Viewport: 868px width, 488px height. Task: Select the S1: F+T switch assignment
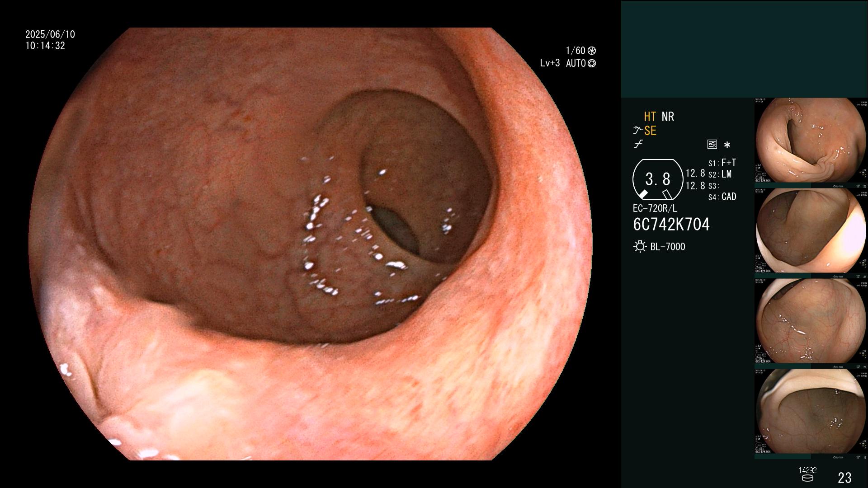click(x=722, y=163)
